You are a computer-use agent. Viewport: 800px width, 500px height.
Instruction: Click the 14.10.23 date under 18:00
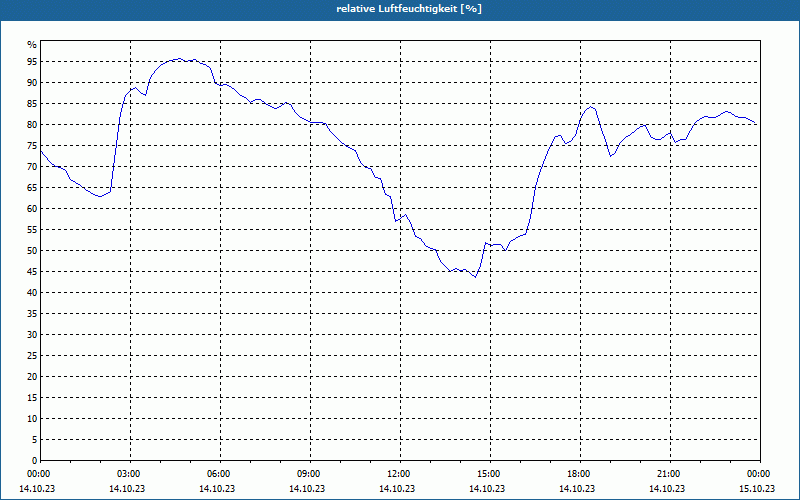pyautogui.click(x=577, y=489)
